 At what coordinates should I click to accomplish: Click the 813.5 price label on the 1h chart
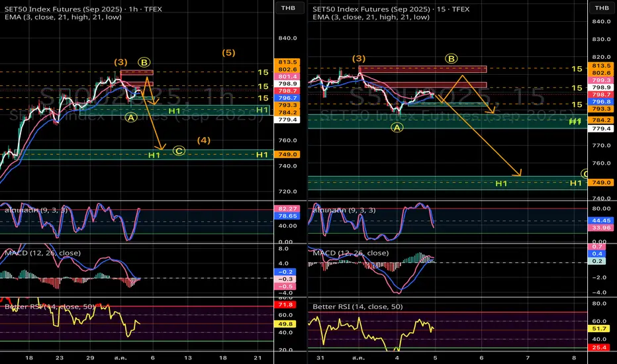[287, 62]
